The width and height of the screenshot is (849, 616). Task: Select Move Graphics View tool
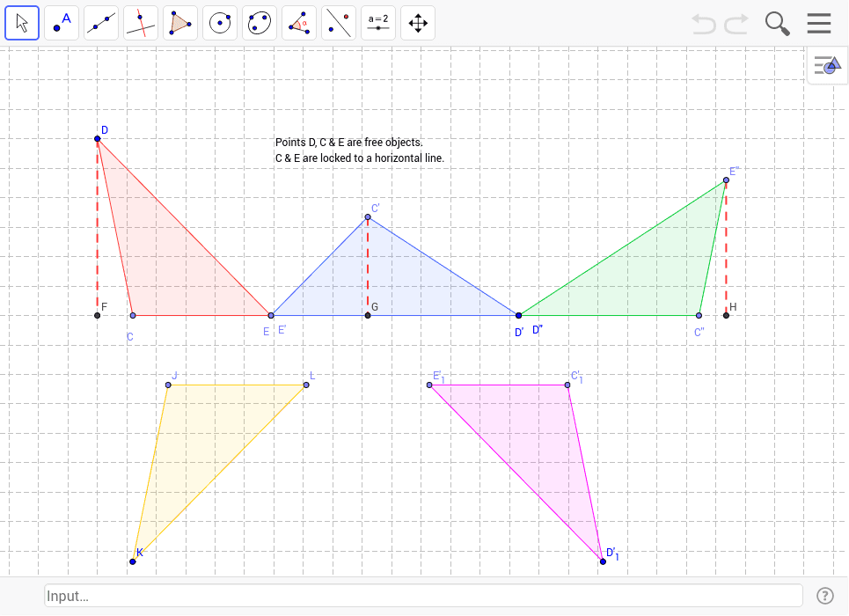point(417,23)
